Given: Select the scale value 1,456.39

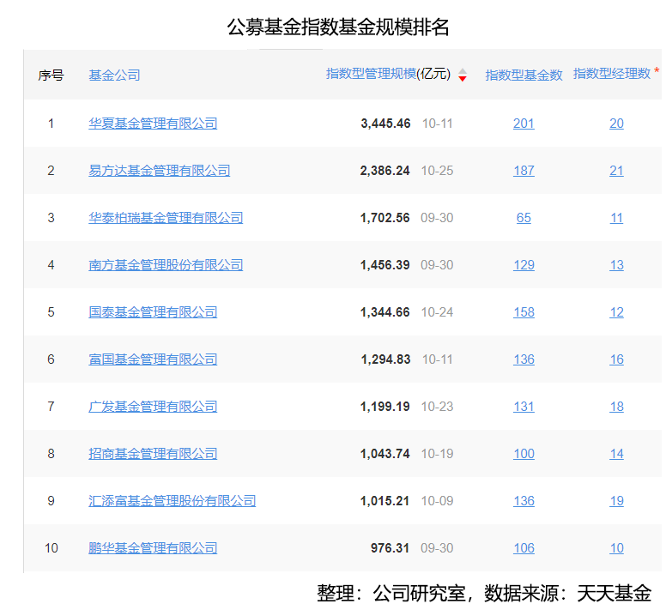Looking at the screenshot, I should click(384, 265).
